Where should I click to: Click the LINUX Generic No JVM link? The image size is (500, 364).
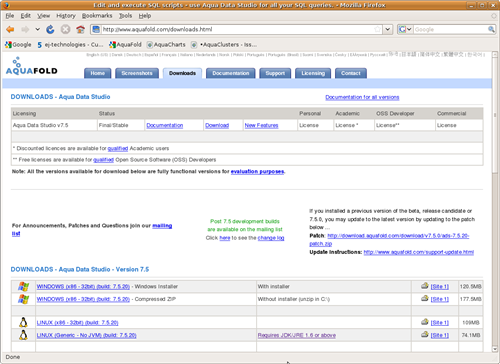click(86, 335)
